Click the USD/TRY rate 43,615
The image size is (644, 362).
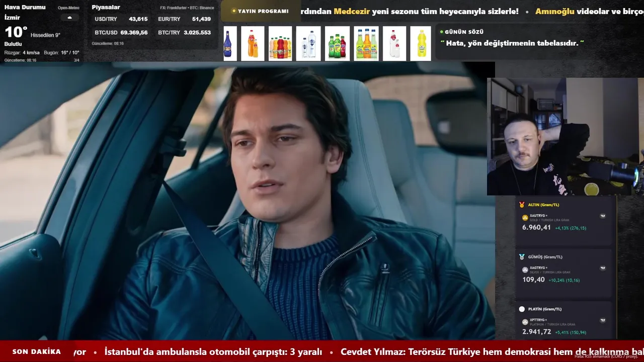(x=138, y=19)
